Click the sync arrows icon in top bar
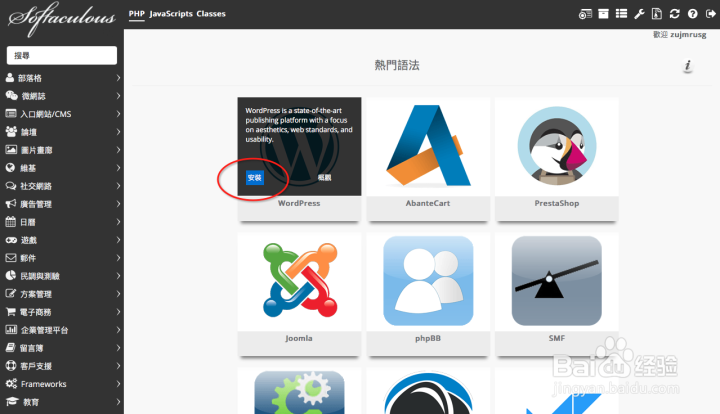720x414 pixels. pos(675,14)
